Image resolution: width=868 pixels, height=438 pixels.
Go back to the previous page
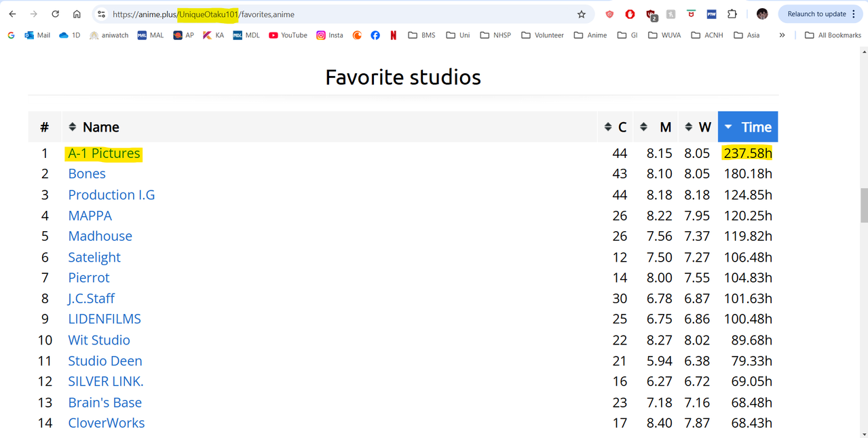[x=12, y=14]
